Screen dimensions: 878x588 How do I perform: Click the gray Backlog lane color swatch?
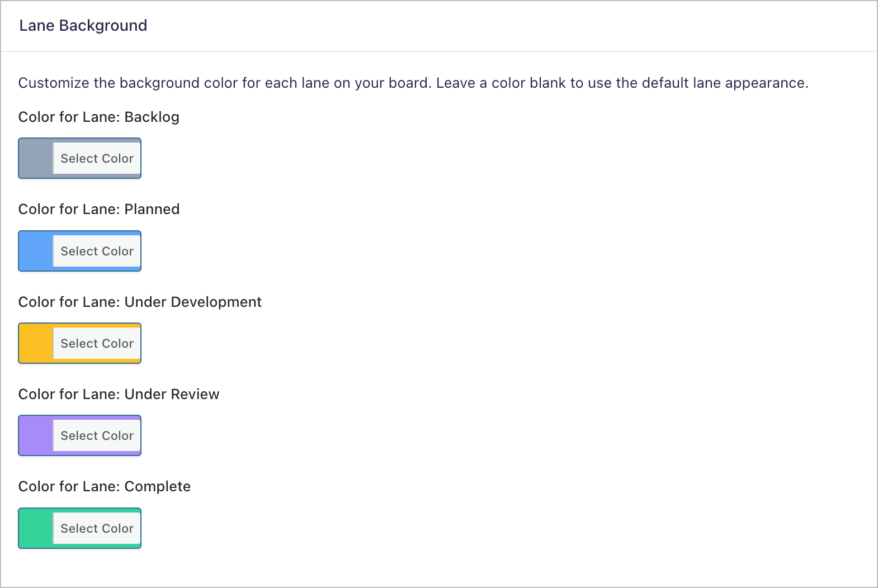coord(36,159)
